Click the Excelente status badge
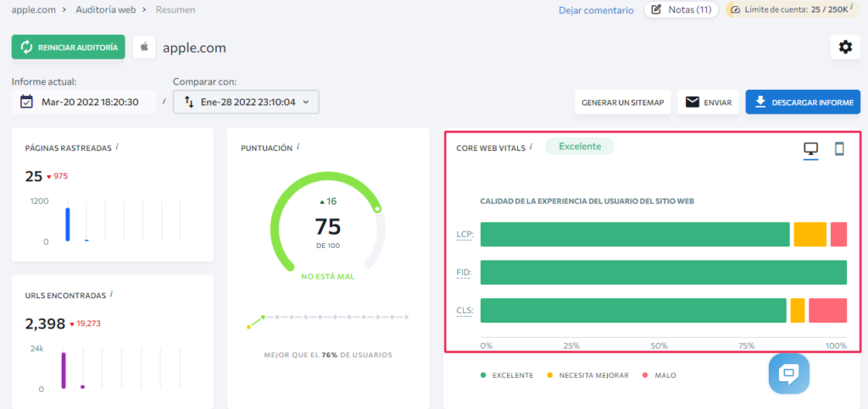The width and height of the screenshot is (868, 409). click(580, 146)
